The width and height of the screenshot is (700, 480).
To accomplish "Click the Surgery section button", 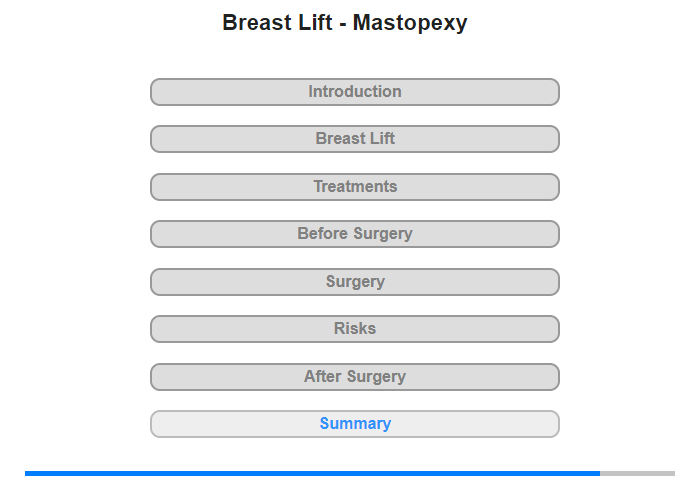I will (355, 282).
